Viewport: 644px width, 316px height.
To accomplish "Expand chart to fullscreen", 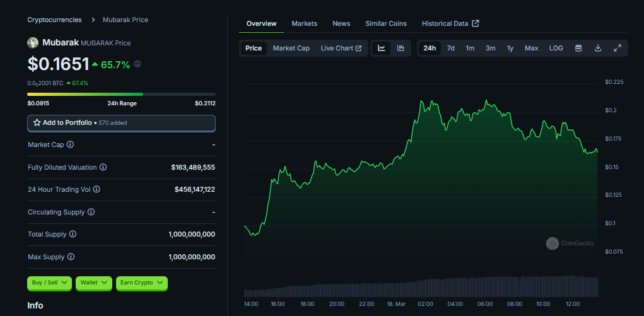I will tap(618, 48).
